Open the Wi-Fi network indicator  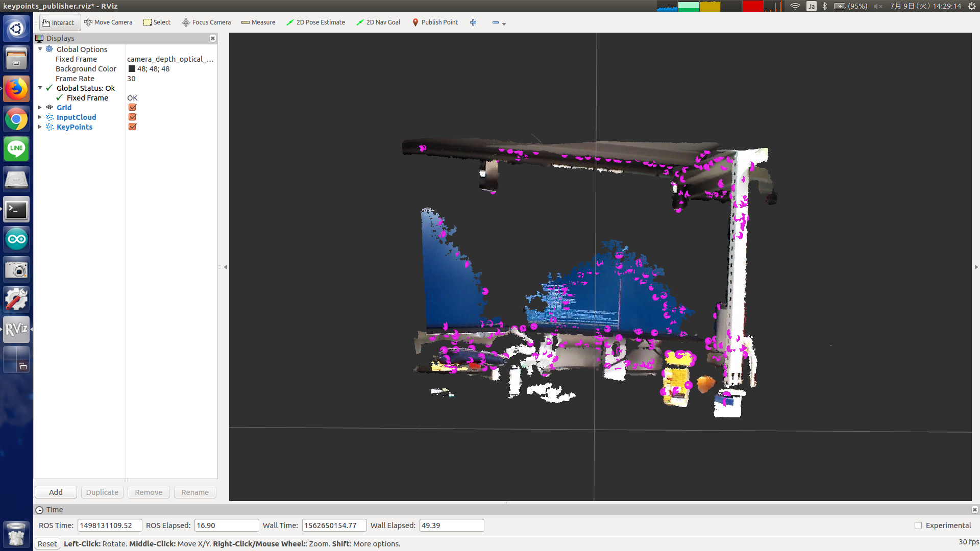[795, 6]
